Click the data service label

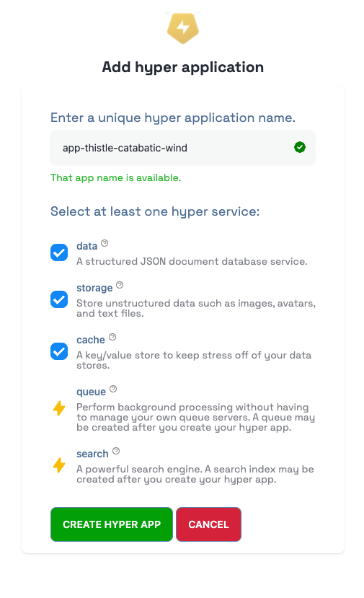(x=87, y=246)
